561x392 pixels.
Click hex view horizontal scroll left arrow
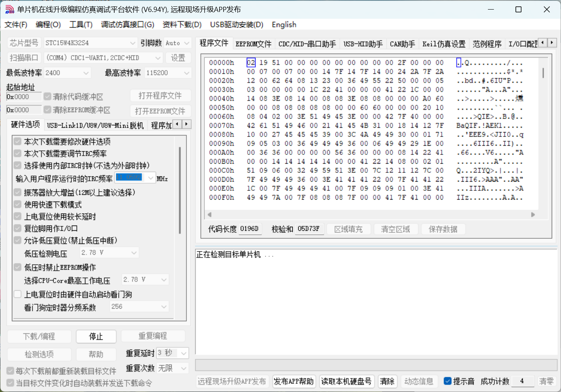pyautogui.click(x=209, y=215)
